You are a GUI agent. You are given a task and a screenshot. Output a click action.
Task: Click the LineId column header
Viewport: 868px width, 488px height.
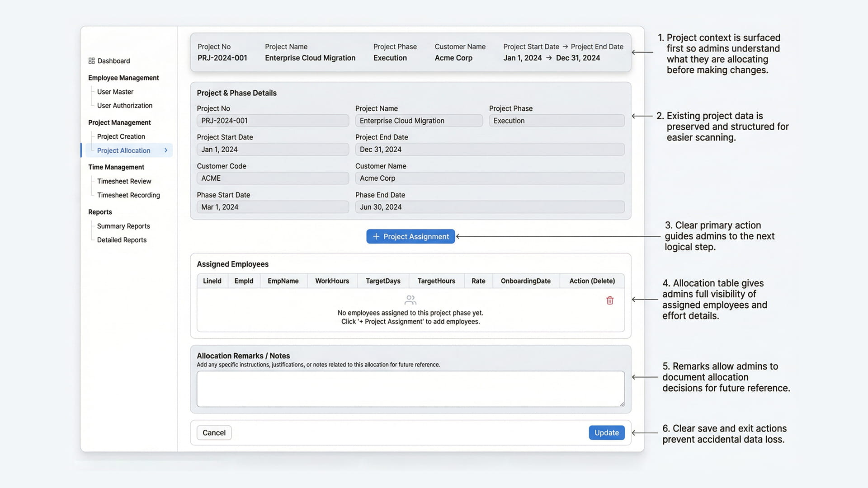212,281
